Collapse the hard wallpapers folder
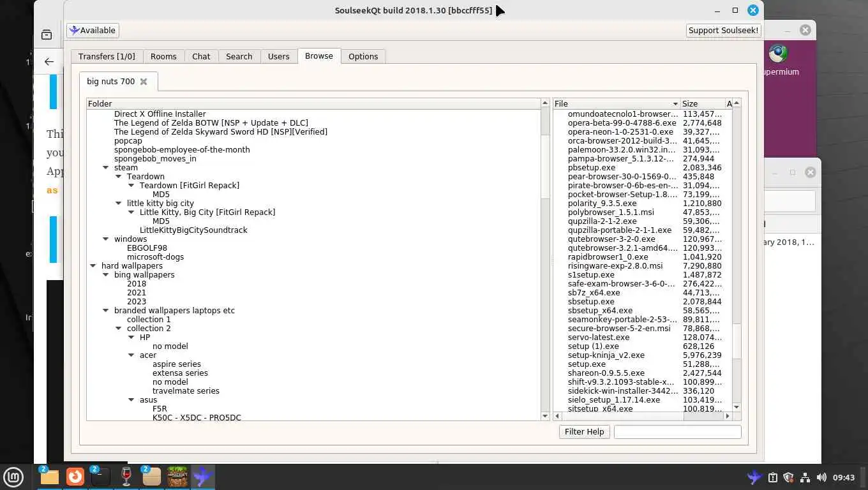868x490 pixels. [x=93, y=266]
